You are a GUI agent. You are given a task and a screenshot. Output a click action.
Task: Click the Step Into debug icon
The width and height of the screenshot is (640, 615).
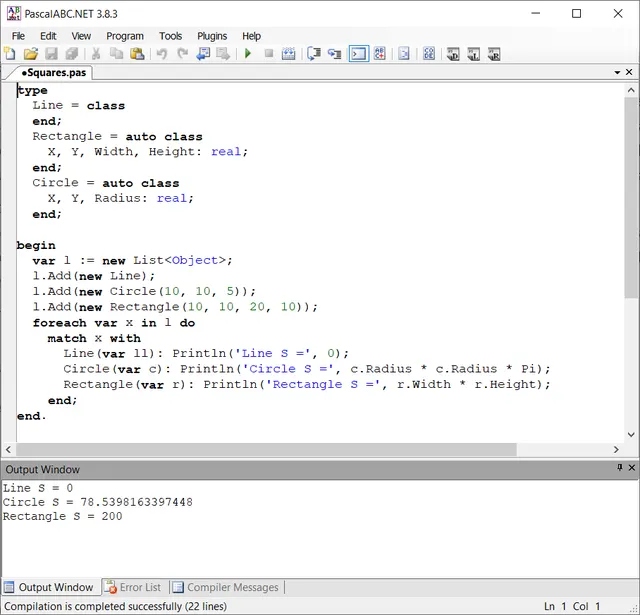334,53
